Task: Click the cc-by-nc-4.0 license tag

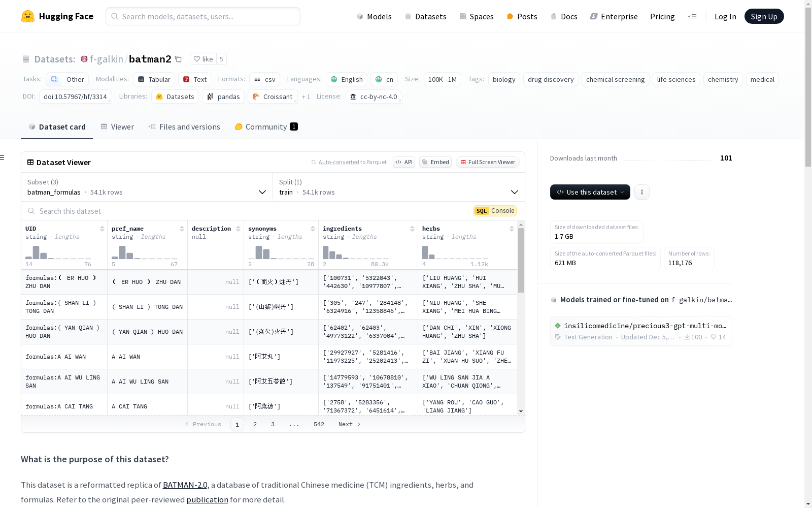Action: coord(374,97)
